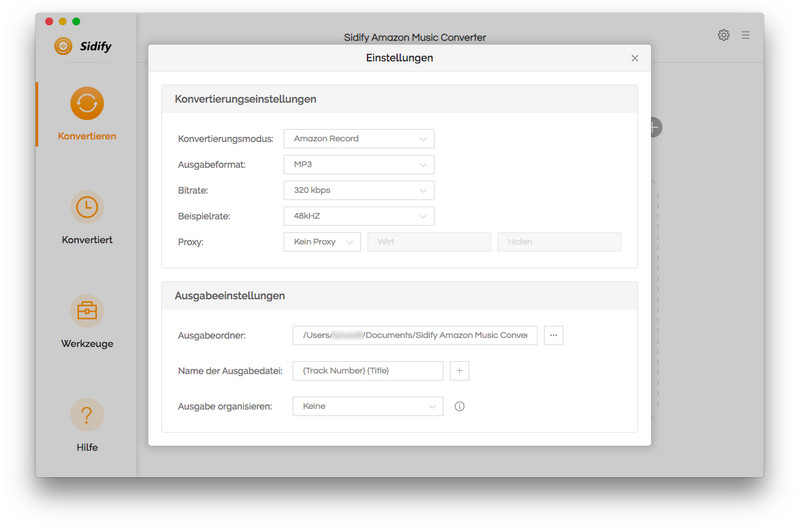Open the Werkzeuge toolbox icon
Image resolution: width=800 pixels, height=529 pixels.
(x=87, y=311)
